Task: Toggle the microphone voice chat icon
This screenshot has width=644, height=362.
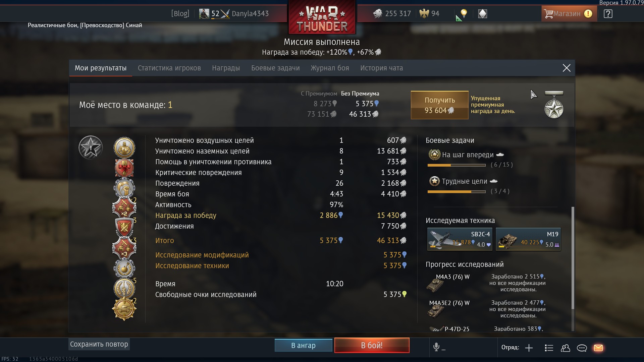Action: (x=436, y=347)
